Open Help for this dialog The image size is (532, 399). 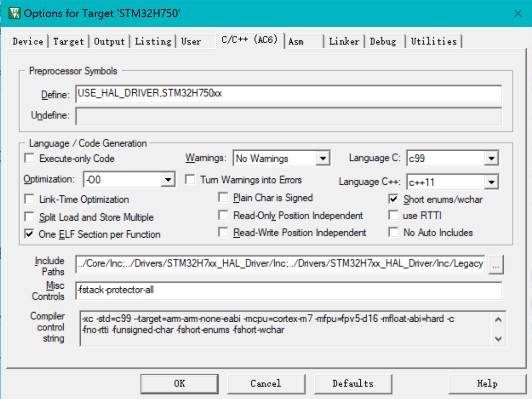tap(487, 384)
